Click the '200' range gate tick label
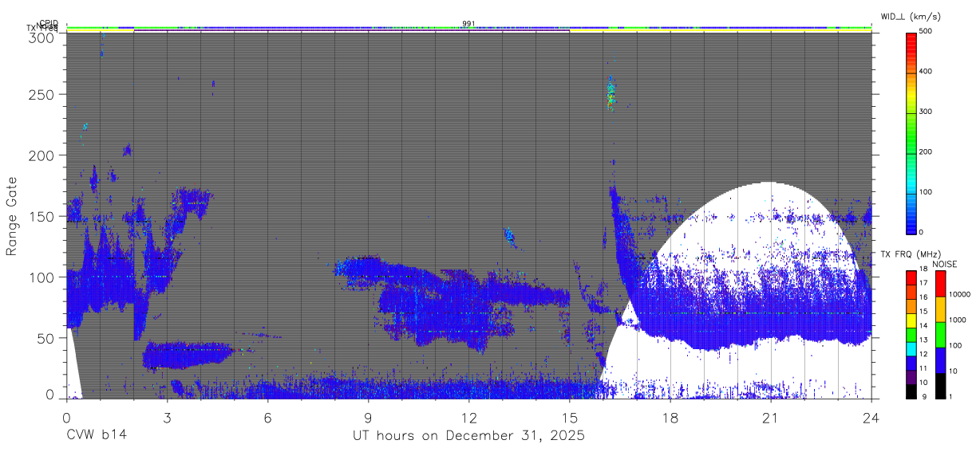This screenshot has width=980, height=452. 42,155
